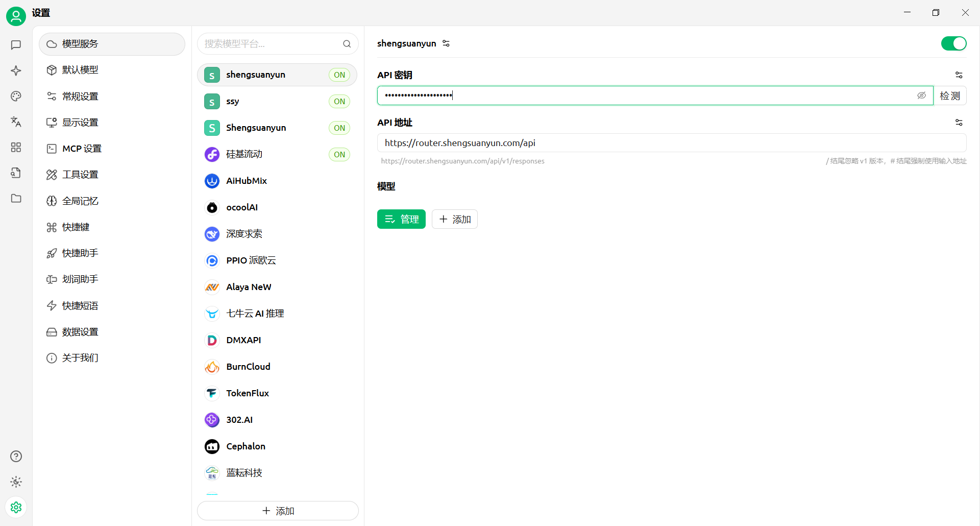This screenshot has width=980, height=526.
Task: Select the ssy provider row
Action: tap(277, 101)
